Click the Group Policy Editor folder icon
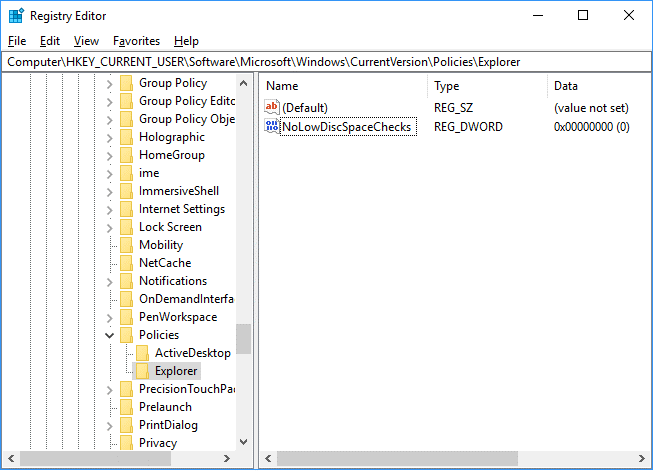654x472 pixels. point(126,101)
